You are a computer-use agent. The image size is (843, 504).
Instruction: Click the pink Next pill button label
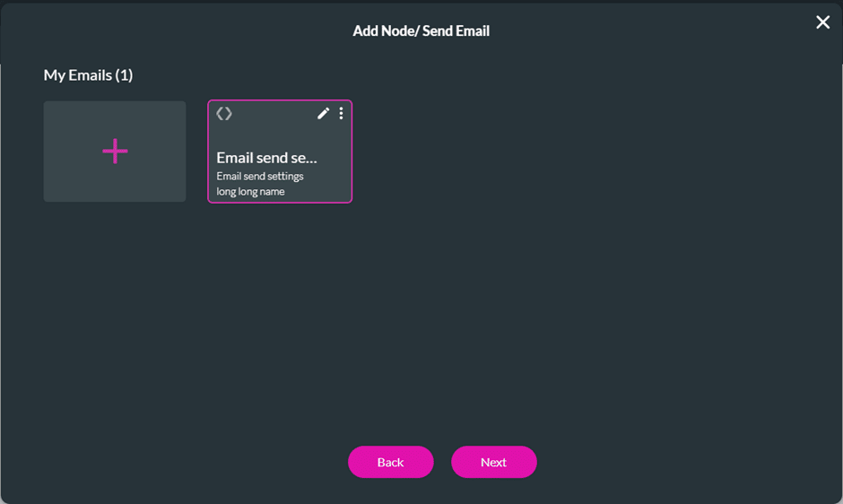pyautogui.click(x=493, y=462)
